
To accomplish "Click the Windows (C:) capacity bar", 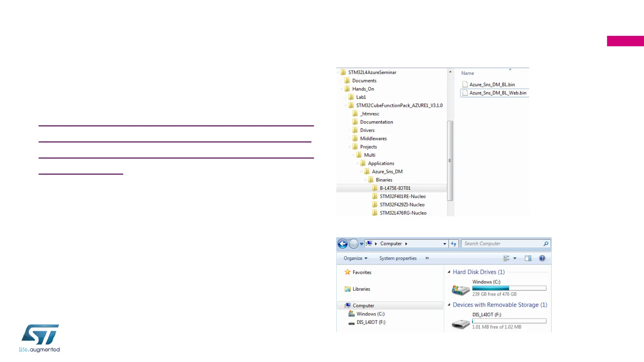I will tap(509, 288).
